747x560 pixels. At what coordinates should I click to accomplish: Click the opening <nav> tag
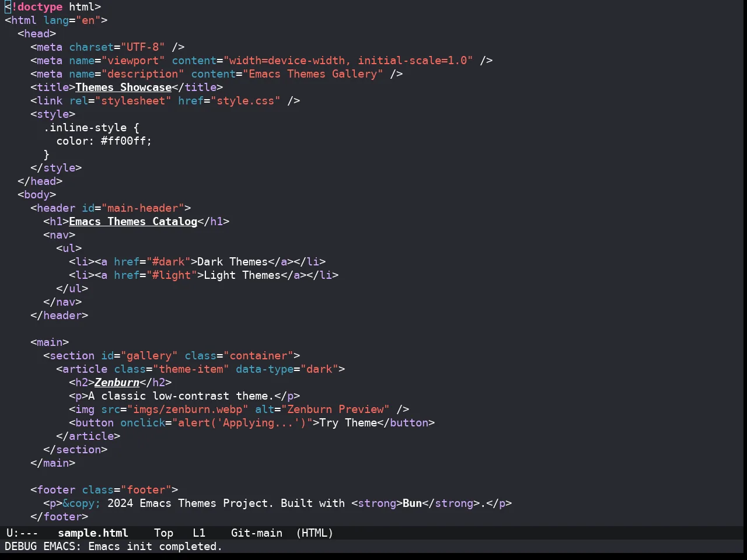(60, 235)
